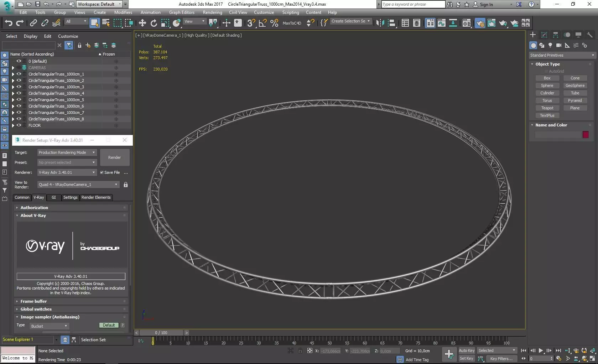Click the Render button
This screenshot has height=364, width=598.
coord(114,157)
